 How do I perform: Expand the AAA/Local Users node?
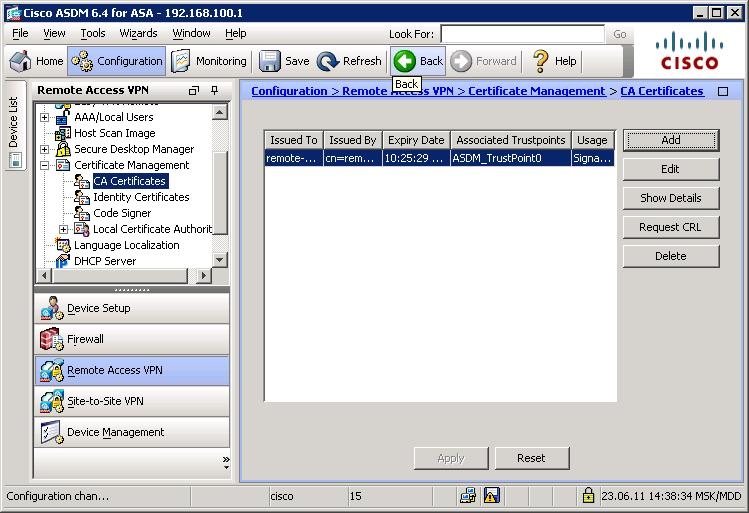44,118
